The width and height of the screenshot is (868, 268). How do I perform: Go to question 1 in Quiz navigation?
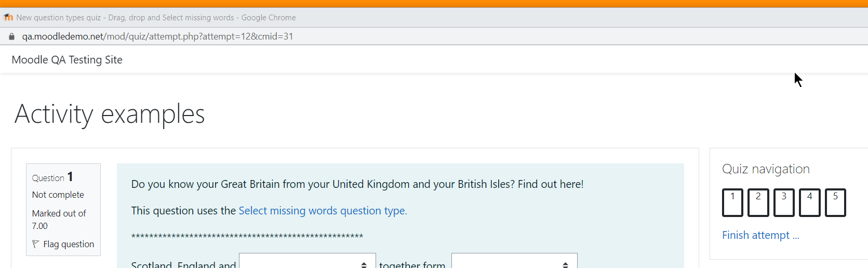tap(732, 202)
